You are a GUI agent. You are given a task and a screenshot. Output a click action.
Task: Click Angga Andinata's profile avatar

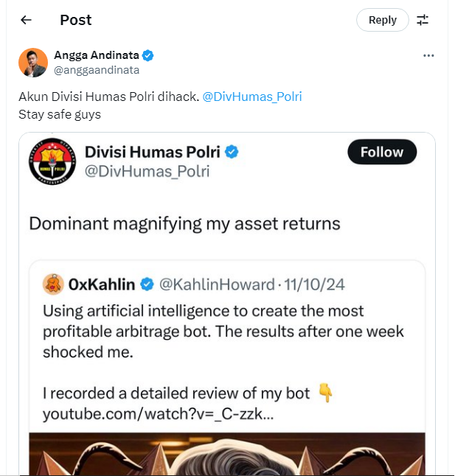(x=33, y=63)
